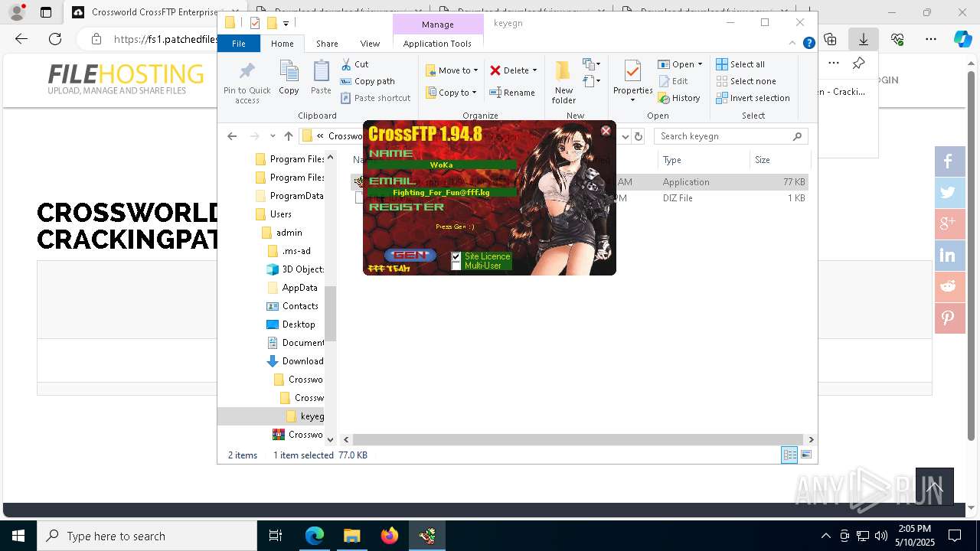Click Select none
The height and width of the screenshot is (551, 980).
pyautogui.click(x=746, y=81)
